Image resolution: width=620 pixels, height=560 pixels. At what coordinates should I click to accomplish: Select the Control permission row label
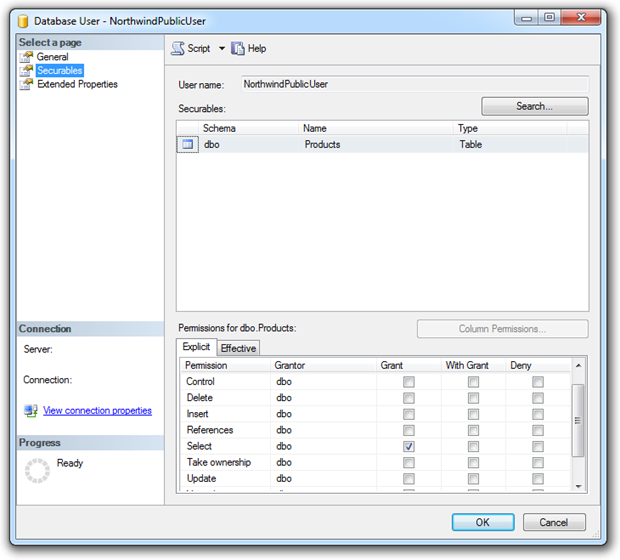coord(200,382)
